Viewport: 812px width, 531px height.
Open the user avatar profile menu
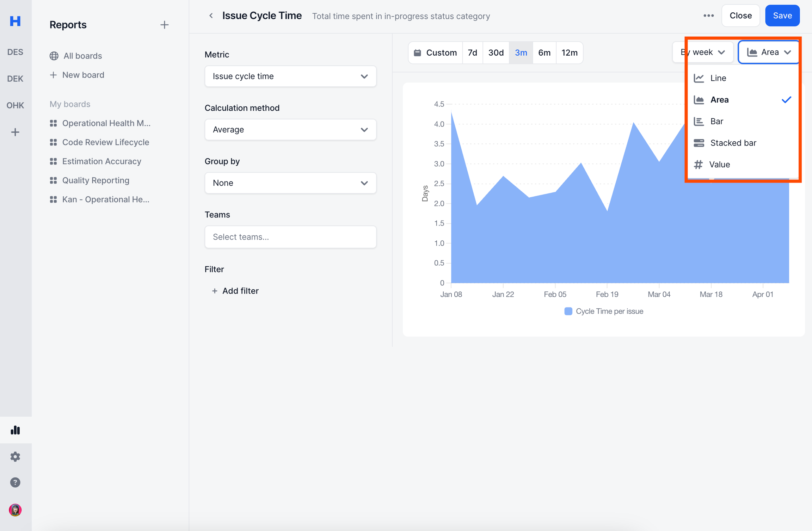(15, 510)
